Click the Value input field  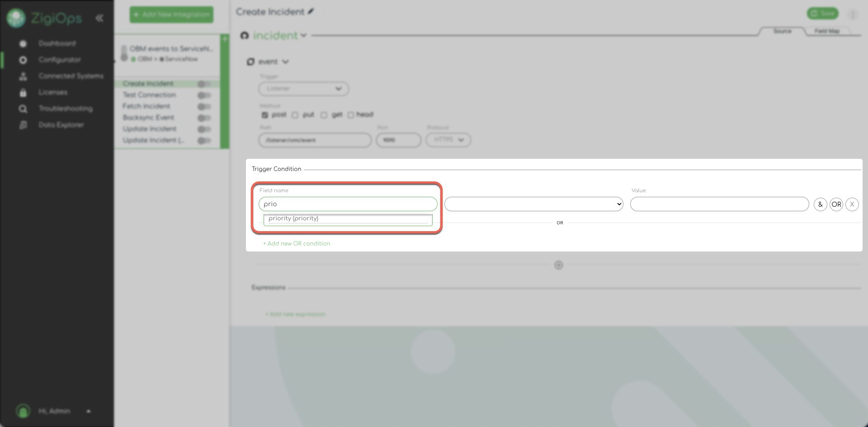coord(719,204)
